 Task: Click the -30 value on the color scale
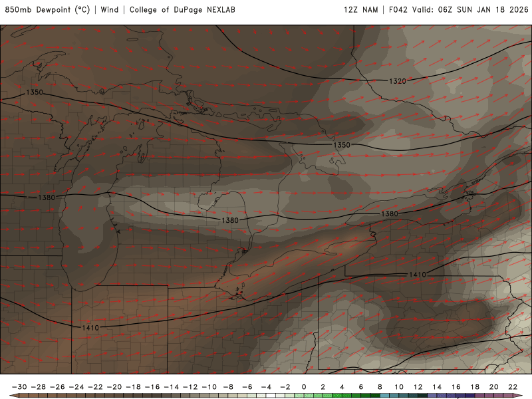(x=19, y=387)
